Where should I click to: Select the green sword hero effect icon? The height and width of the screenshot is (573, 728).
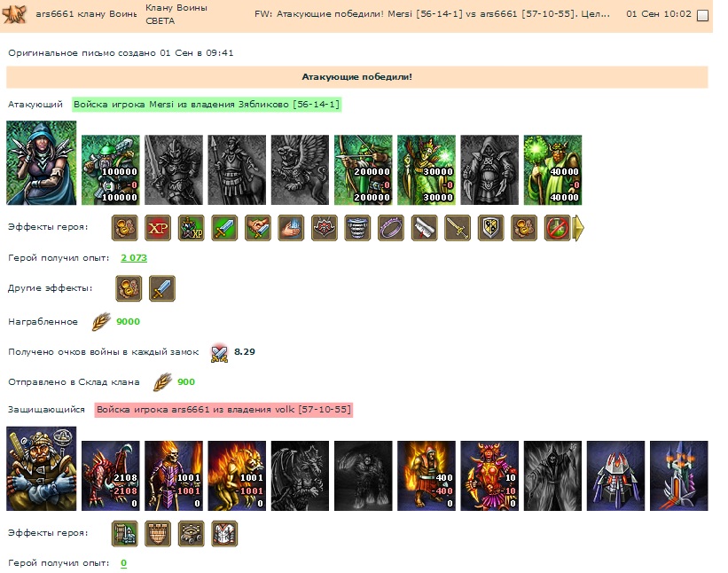point(224,228)
